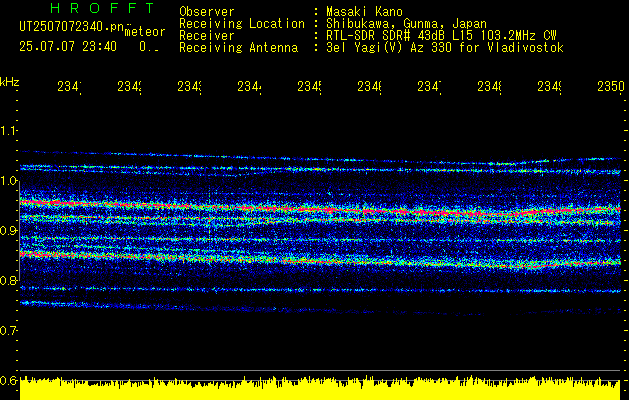Click the RTL-SDR SDR# 43dB receiver description
The image size is (629, 400).
point(441,36)
